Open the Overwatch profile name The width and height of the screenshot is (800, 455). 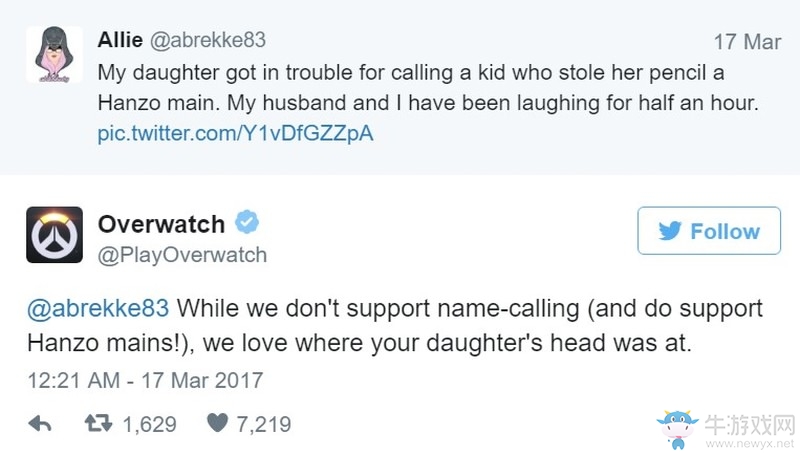coord(161,223)
